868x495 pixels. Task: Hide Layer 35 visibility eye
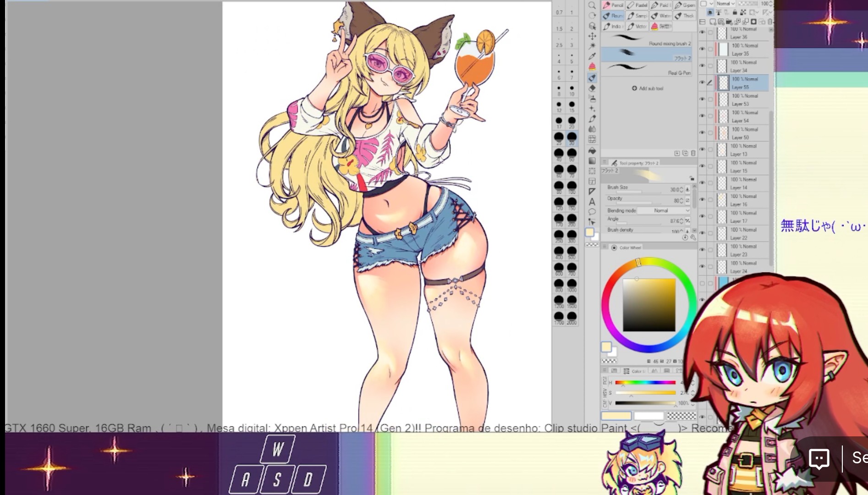702,49
